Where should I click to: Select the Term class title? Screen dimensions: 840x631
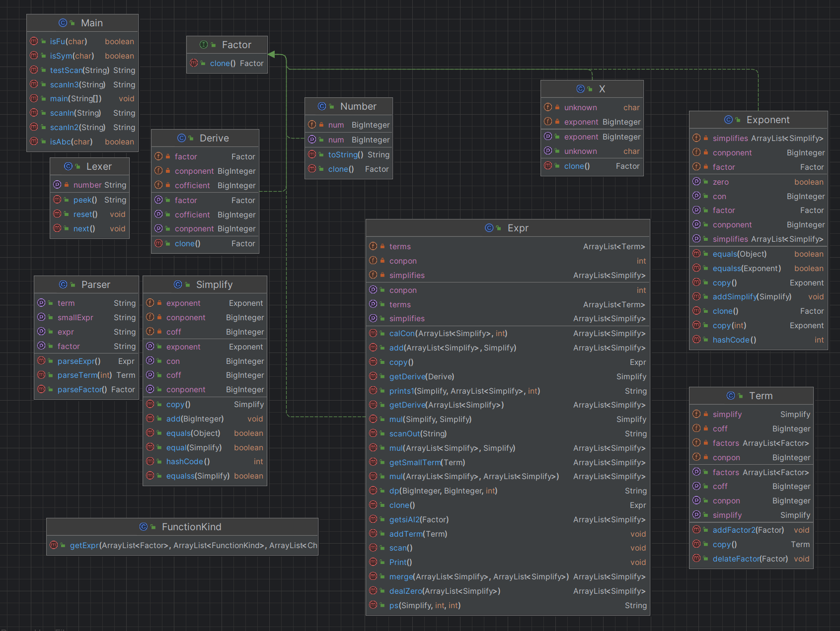(x=761, y=396)
